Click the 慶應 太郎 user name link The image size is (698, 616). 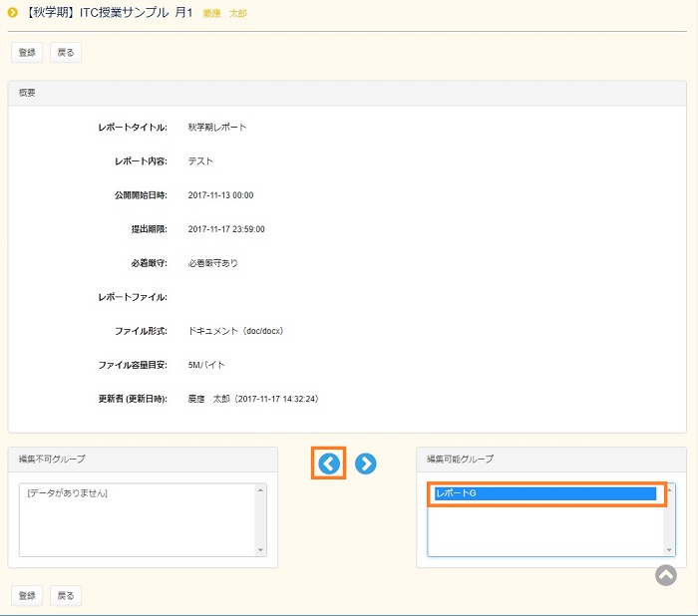(224, 14)
